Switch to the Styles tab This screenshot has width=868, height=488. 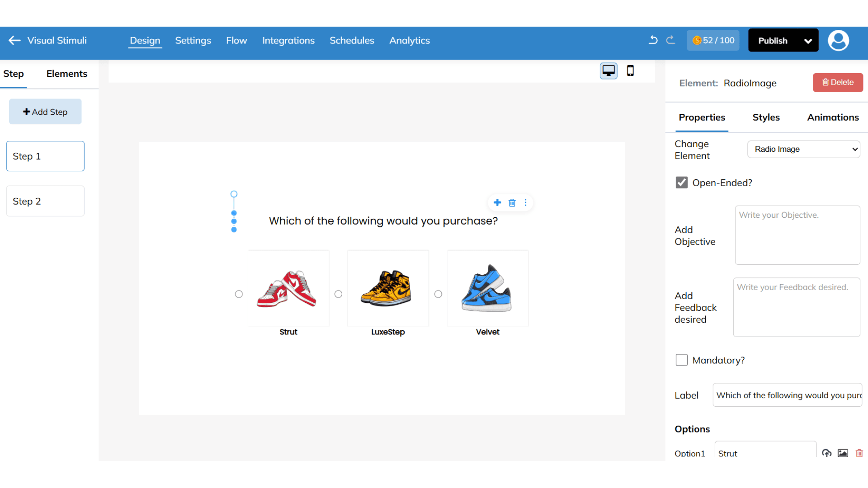point(766,117)
